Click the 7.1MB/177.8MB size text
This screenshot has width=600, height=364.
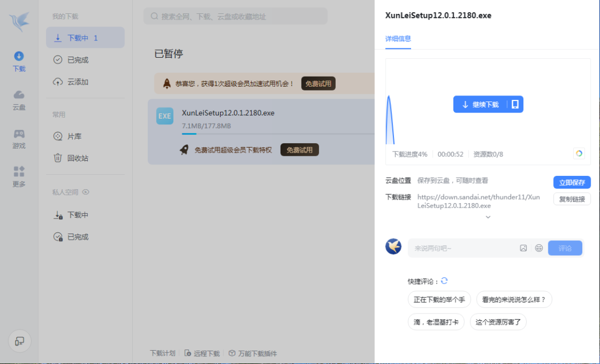tap(206, 126)
